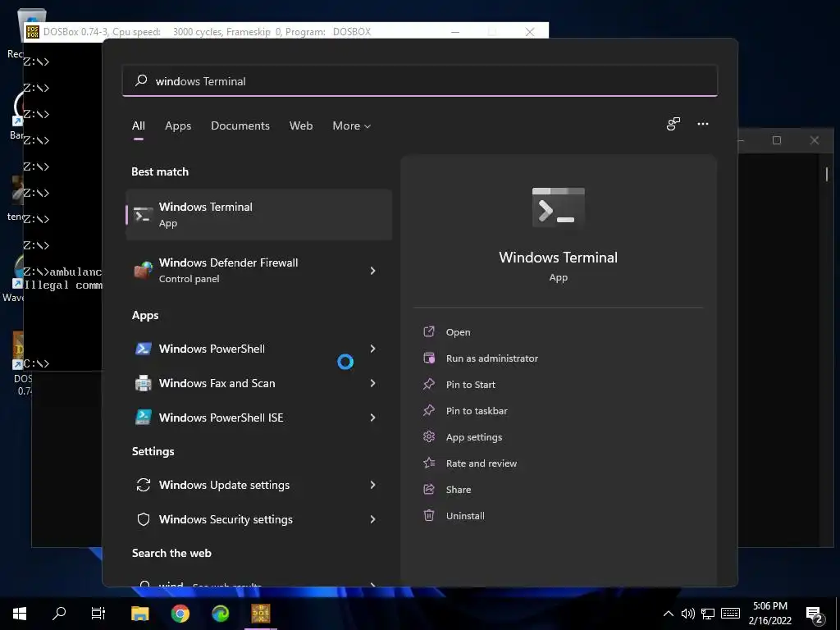
Task: Click the background window's scrollbar
Action: point(827,174)
